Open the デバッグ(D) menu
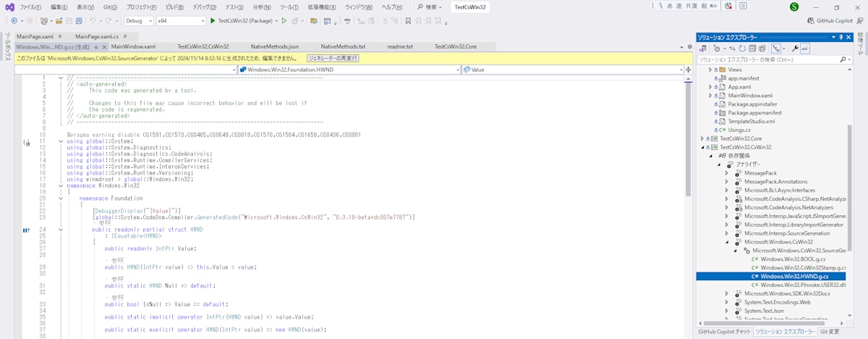 204,7
